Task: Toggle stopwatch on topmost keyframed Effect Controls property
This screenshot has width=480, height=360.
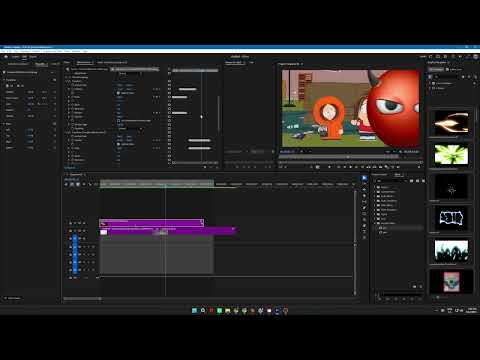Action: [x=72, y=89]
